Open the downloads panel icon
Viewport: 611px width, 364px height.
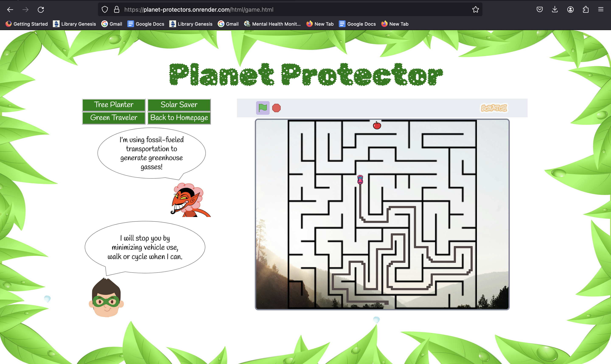pos(555,10)
